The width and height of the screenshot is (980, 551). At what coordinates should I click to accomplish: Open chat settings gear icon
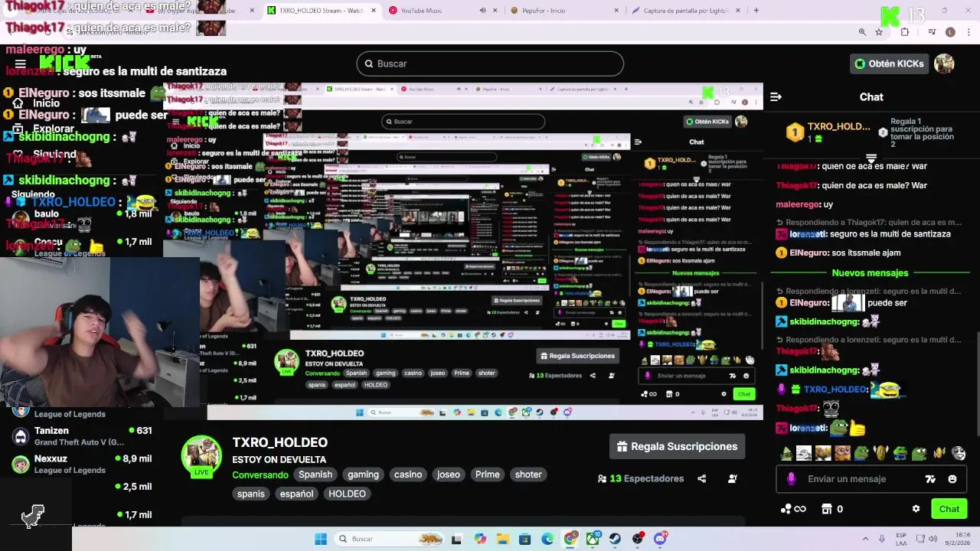click(916, 509)
